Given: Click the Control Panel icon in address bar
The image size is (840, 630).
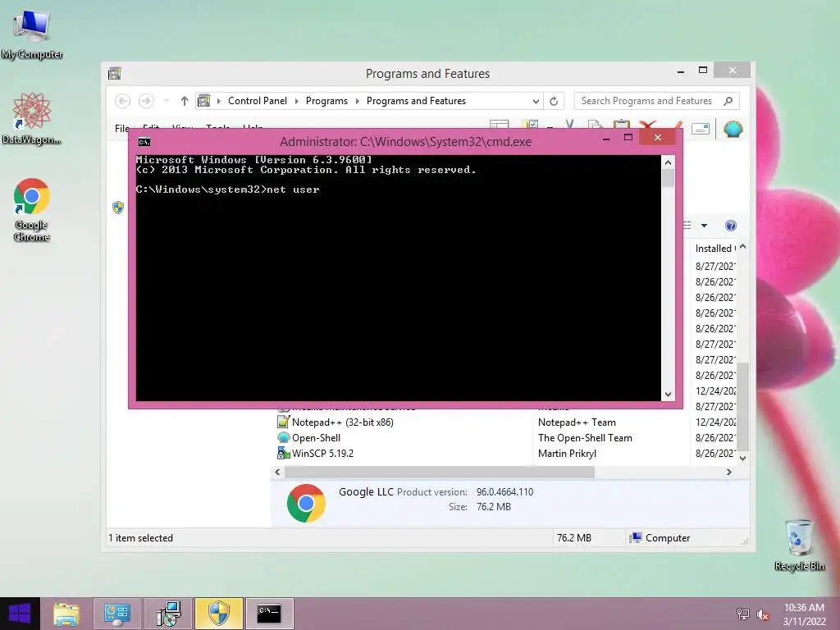Looking at the screenshot, I should click(x=204, y=101).
